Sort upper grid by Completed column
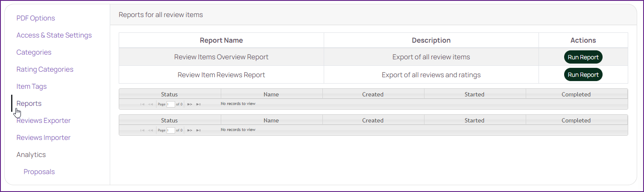This screenshot has width=644, height=192. [576, 94]
